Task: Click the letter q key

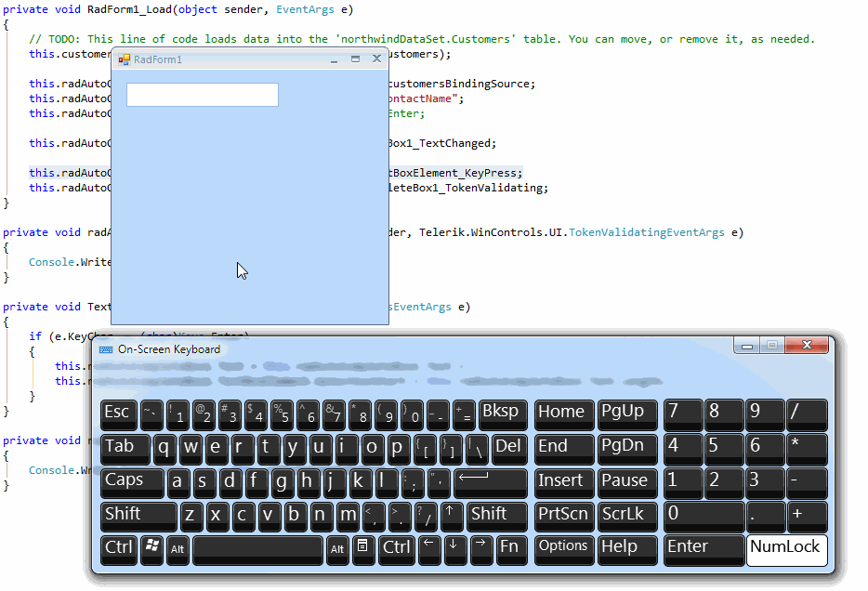Action: click(164, 448)
